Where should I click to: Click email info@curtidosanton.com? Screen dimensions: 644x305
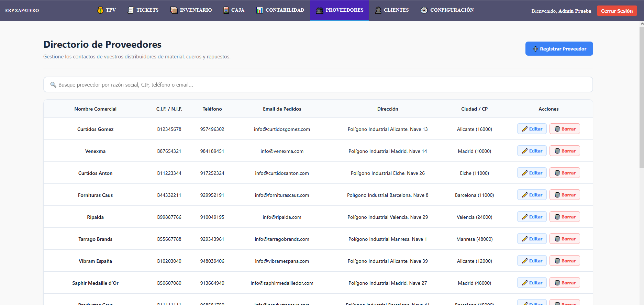coord(282,173)
